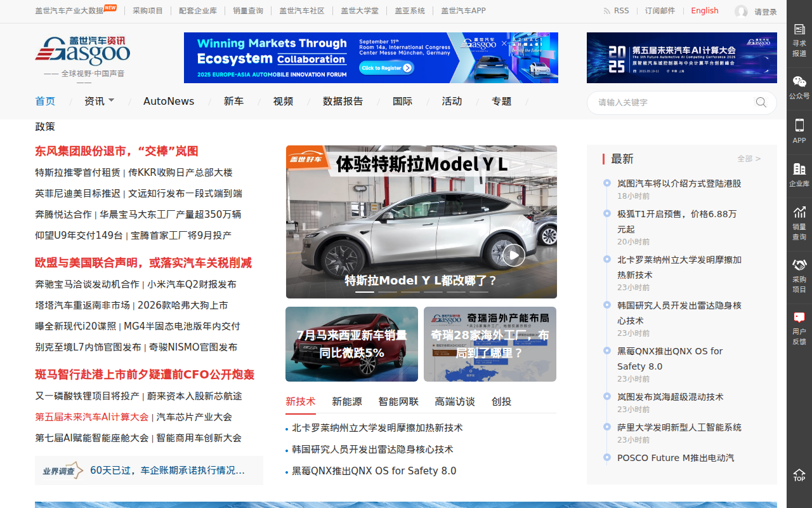Open the 采购项目 top bar link

click(x=148, y=11)
